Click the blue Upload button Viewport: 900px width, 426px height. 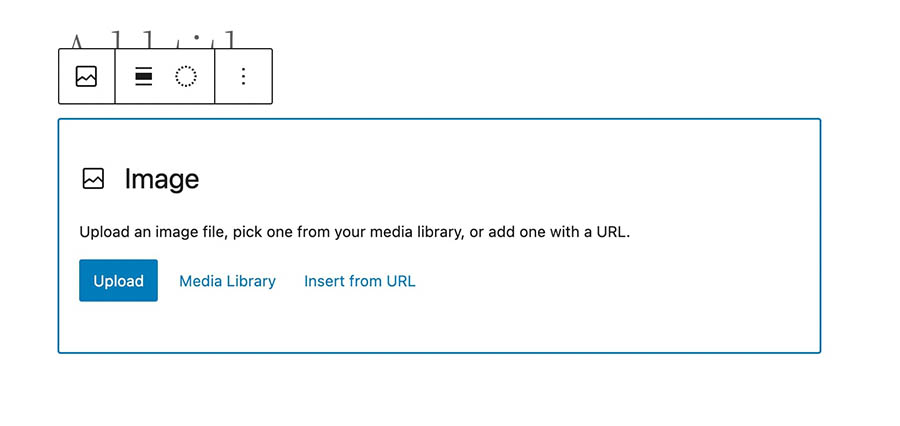[x=118, y=281]
